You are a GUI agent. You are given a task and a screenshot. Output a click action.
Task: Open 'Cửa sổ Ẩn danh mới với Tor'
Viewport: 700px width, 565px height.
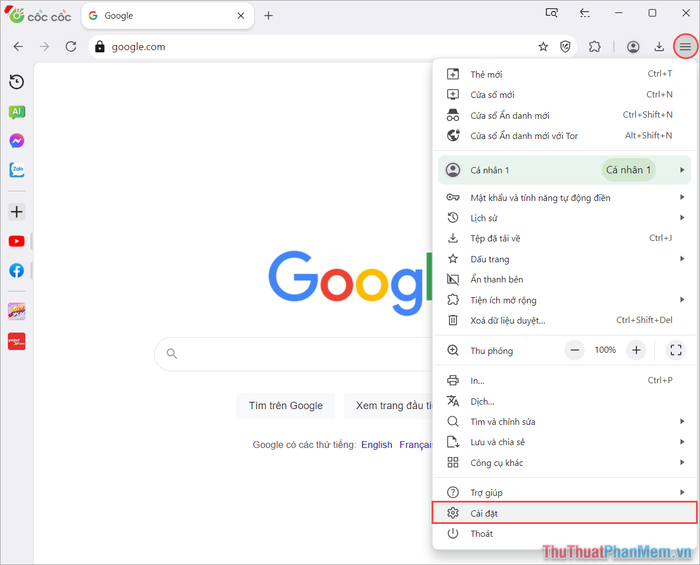[x=564, y=135]
